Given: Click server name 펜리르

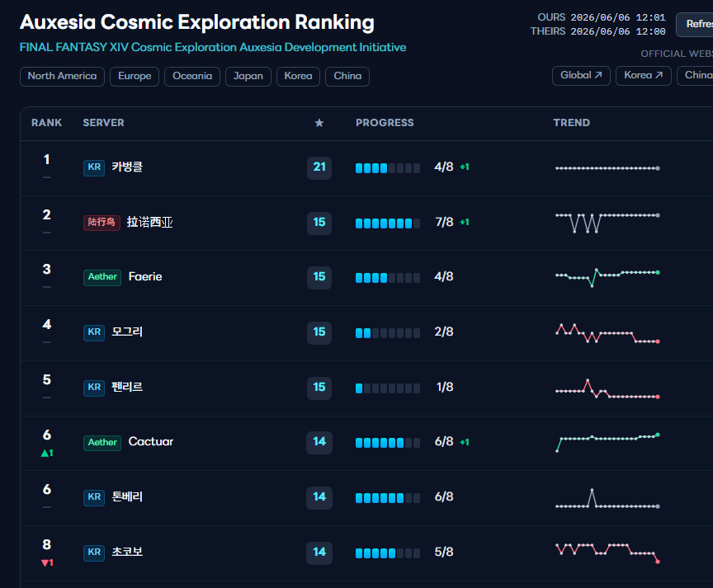Looking at the screenshot, I should 127,387.
